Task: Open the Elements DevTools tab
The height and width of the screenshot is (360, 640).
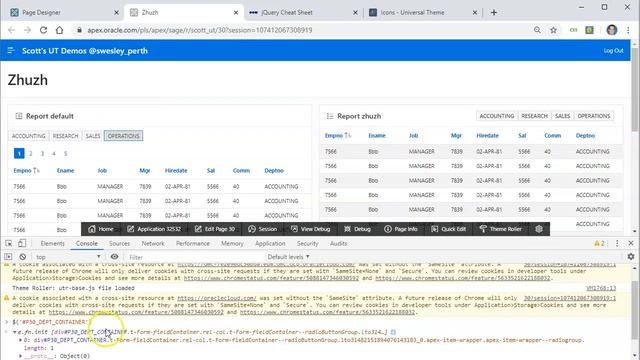Action: (x=53, y=243)
